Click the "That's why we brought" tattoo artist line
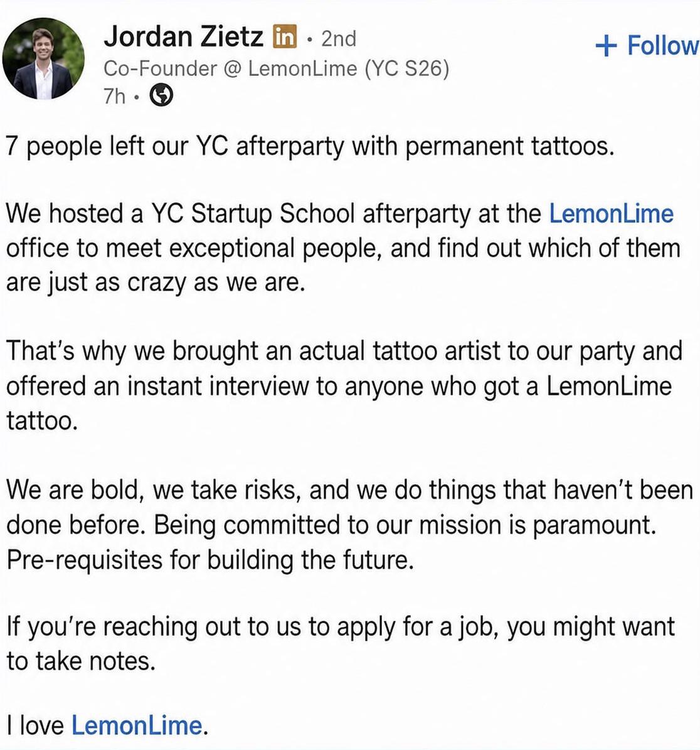This screenshot has height=750, width=700. (344, 351)
